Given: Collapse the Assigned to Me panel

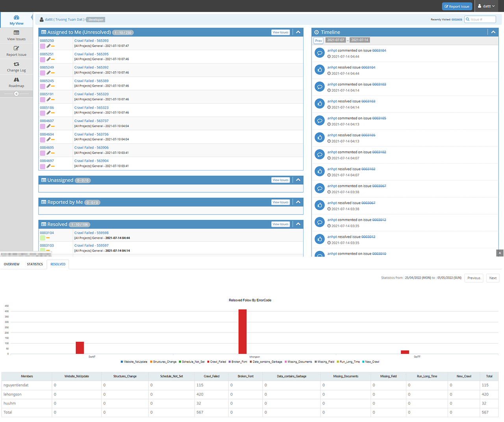Looking at the screenshot, I should click(298, 32).
